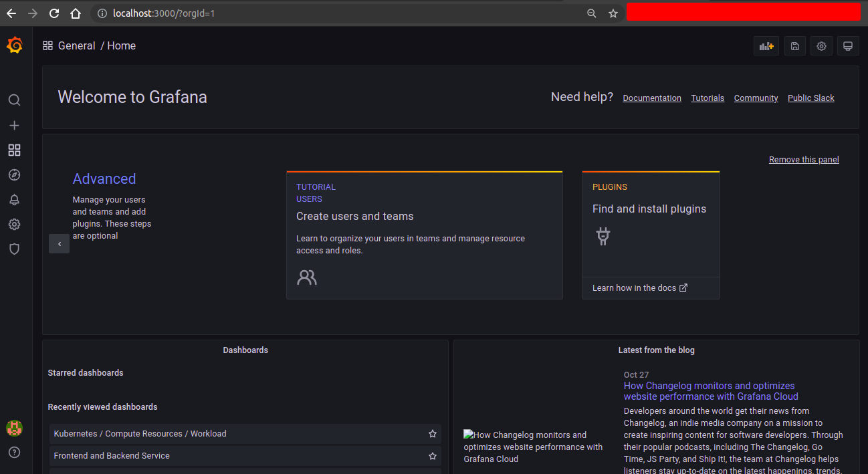The width and height of the screenshot is (868, 474).
Task: Click the Starred dashboards heading
Action: click(x=86, y=373)
